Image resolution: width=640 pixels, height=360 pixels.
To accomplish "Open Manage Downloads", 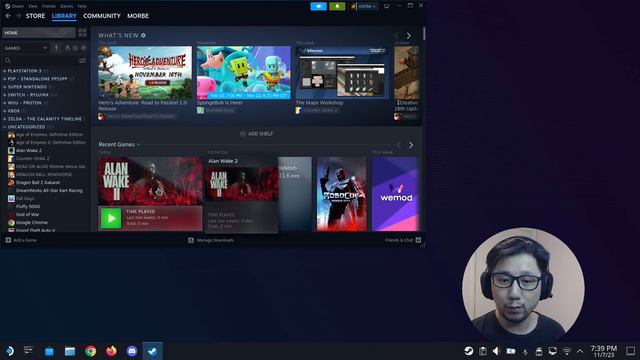I will [211, 240].
